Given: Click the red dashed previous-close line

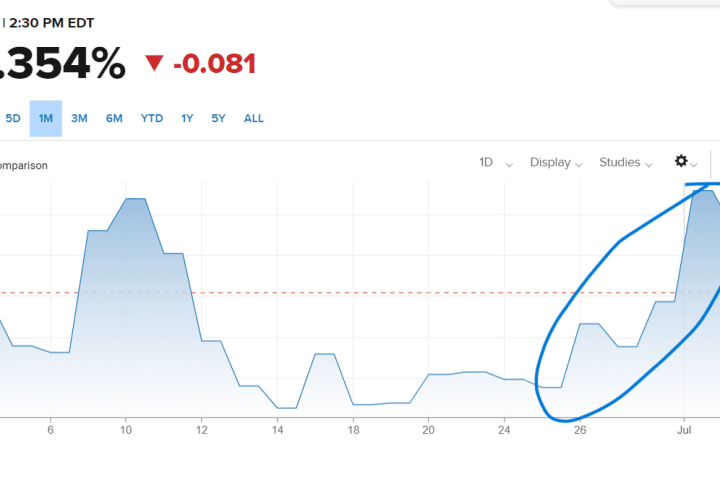Looking at the screenshot, I should [x=300, y=293].
